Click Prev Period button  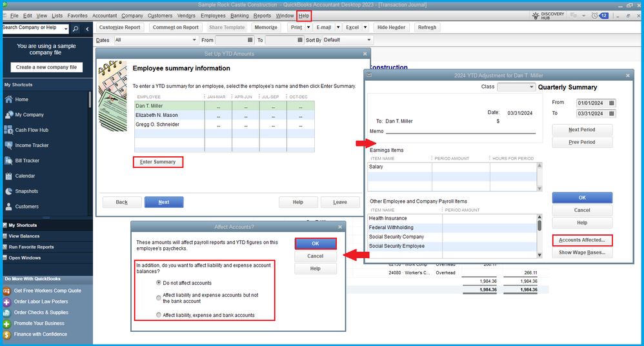point(582,142)
